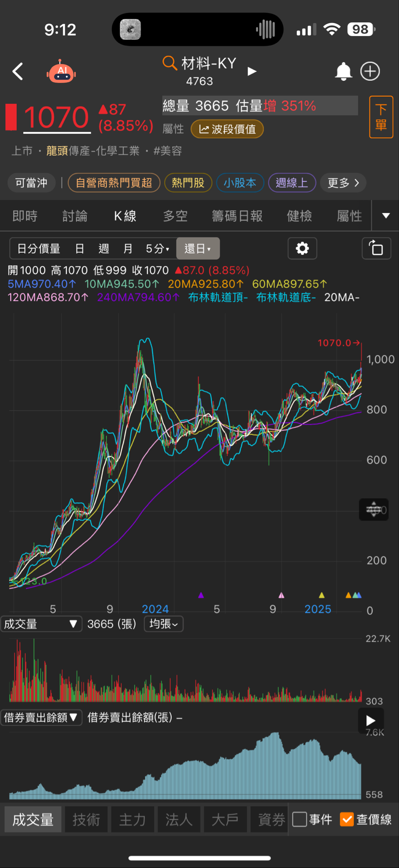Tap the orange search magnifier icon
The image size is (399, 868).
[169, 63]
